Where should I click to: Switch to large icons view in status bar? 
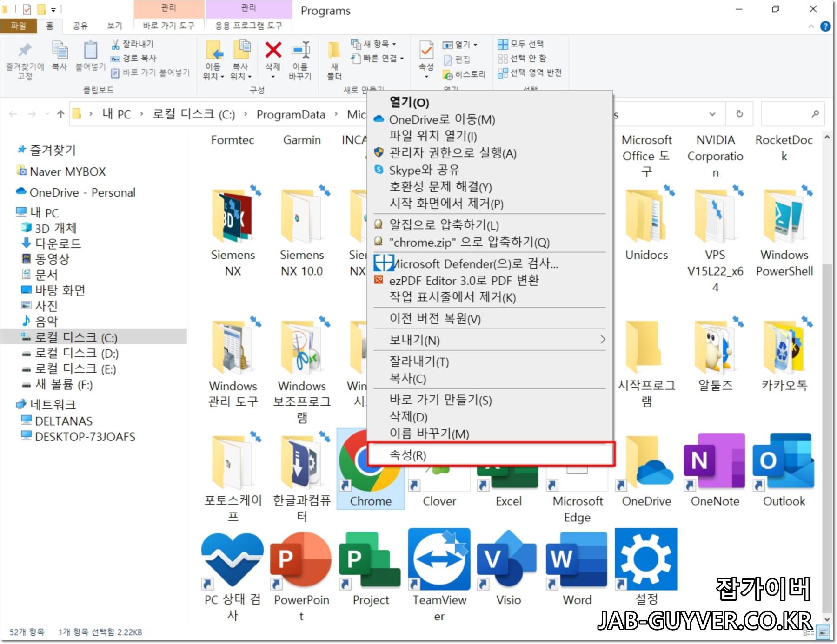click(824, 632)
